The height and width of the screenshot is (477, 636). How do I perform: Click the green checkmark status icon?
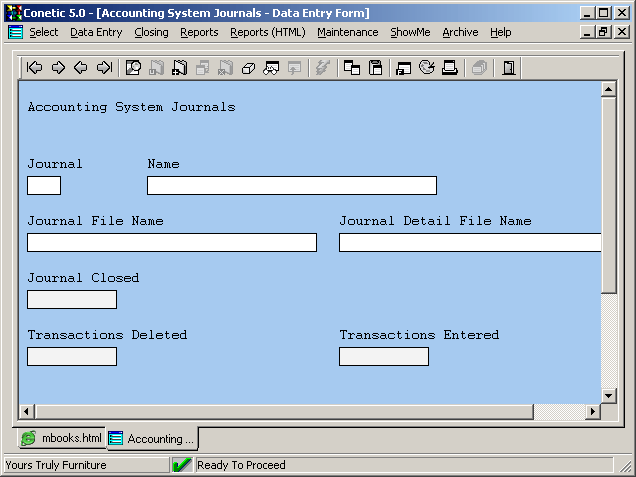[182, 465]
